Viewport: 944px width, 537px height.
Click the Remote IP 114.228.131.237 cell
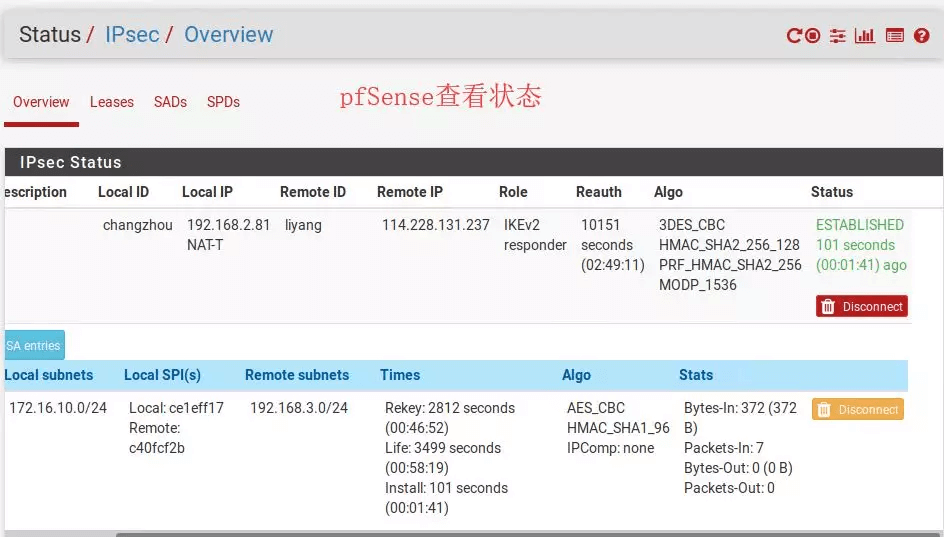point(436,225)
